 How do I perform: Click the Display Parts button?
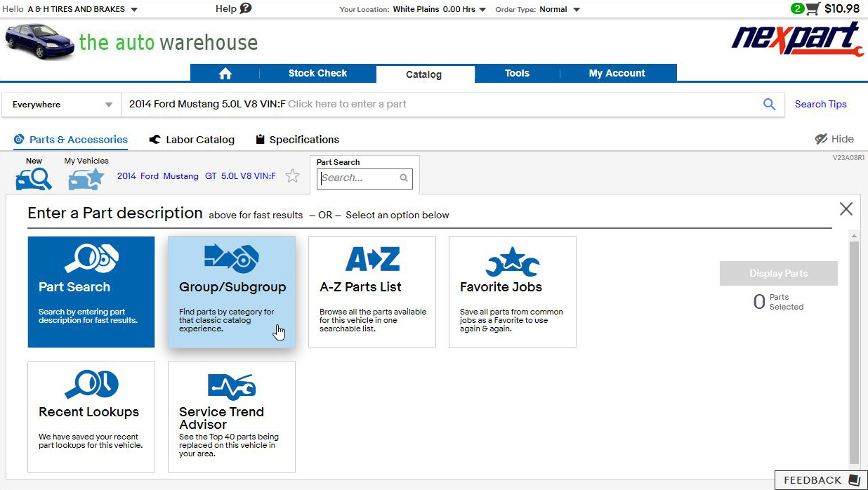[x=779, y=274]
